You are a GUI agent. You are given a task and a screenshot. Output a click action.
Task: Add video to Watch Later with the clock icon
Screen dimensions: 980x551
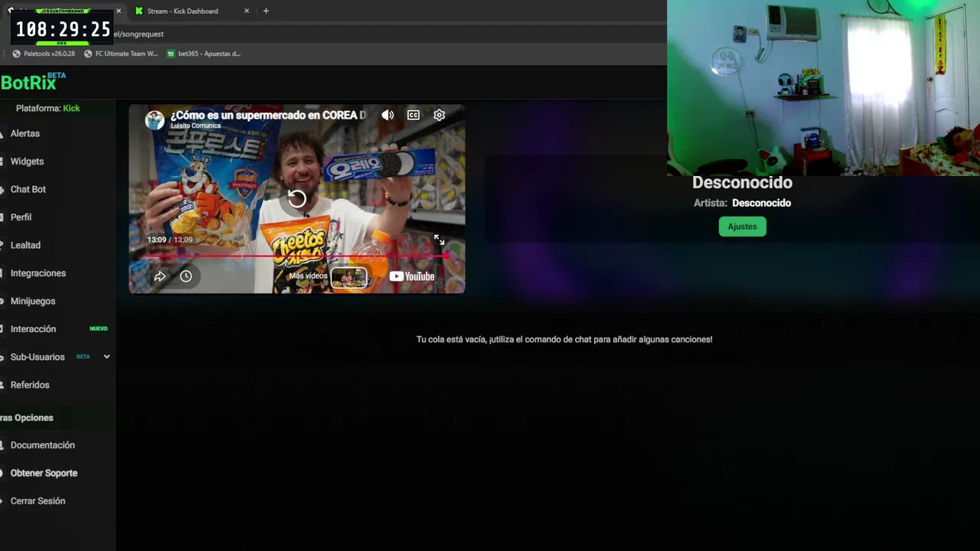(x=186, y=276)
